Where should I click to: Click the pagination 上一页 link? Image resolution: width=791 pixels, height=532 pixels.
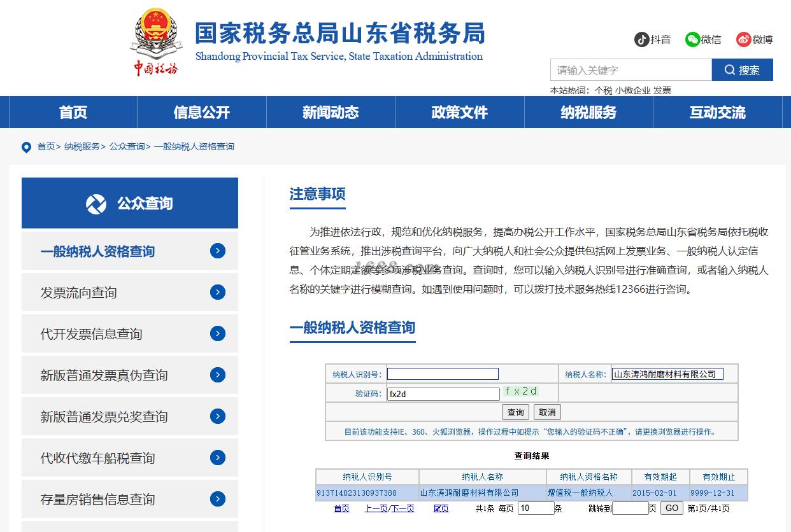pos(376,508)
